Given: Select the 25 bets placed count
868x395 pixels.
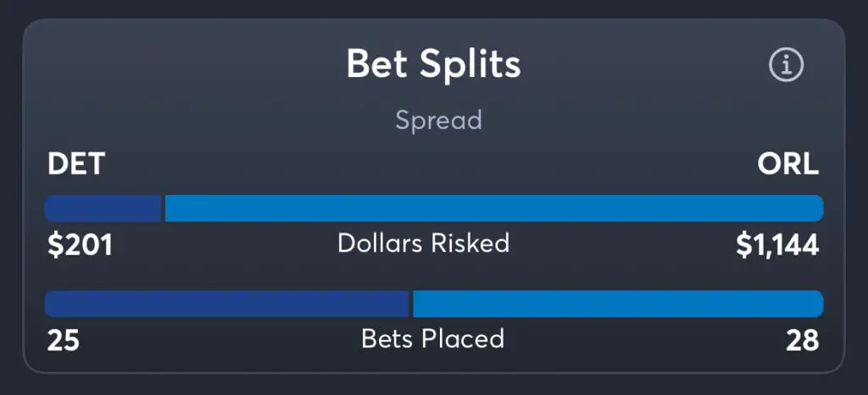Looking at the screenshot, I should (x=63, y=341).
